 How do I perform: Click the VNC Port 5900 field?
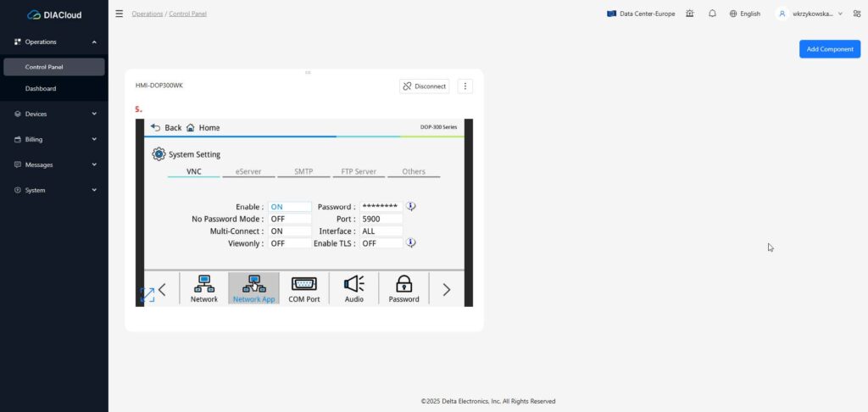381,219
